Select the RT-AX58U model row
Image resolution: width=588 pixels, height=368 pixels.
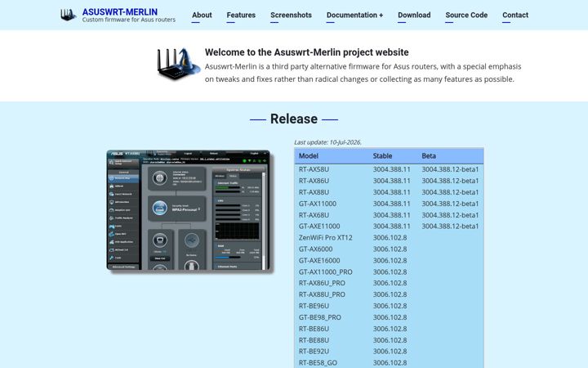click(x=389, y=169)
